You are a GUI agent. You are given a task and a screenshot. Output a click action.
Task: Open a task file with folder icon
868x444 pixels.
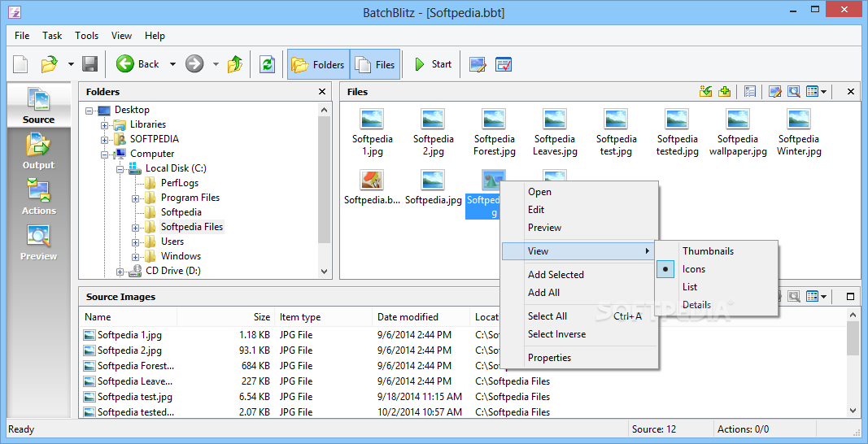[x=50, y=64]
